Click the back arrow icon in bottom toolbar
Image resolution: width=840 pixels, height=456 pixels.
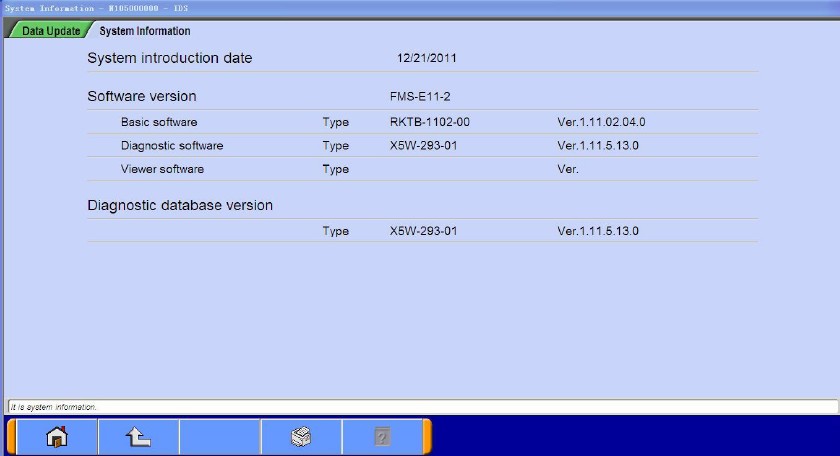pyautogui.click(x=138, y=437)
